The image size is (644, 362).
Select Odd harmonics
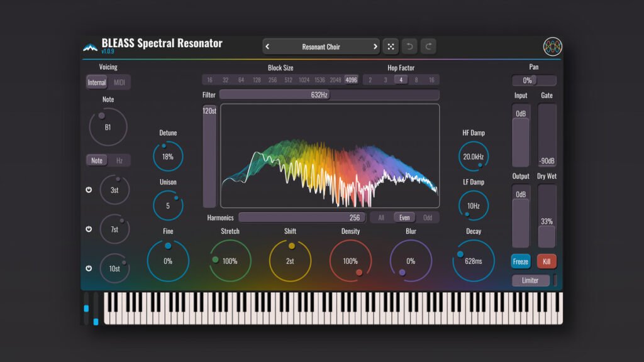coord(428,217)
